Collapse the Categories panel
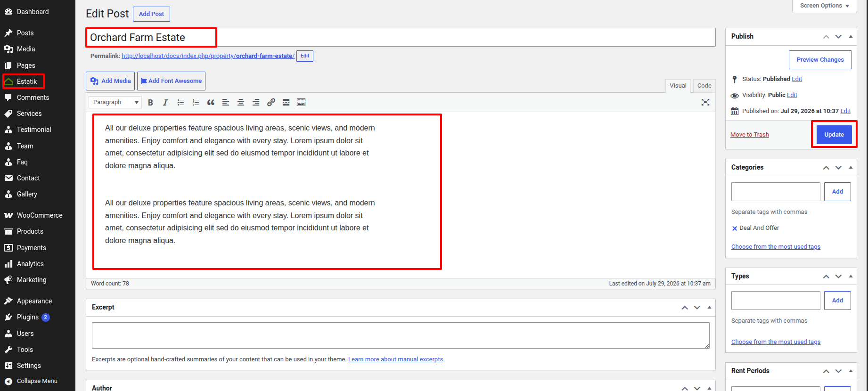The image size is (868, 391). (x=851, y=167)
